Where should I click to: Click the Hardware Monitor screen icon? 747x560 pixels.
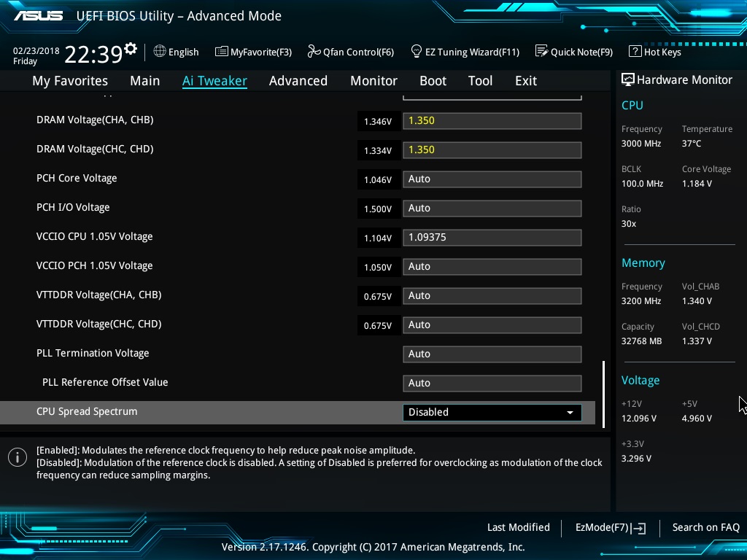click(627, 79)
